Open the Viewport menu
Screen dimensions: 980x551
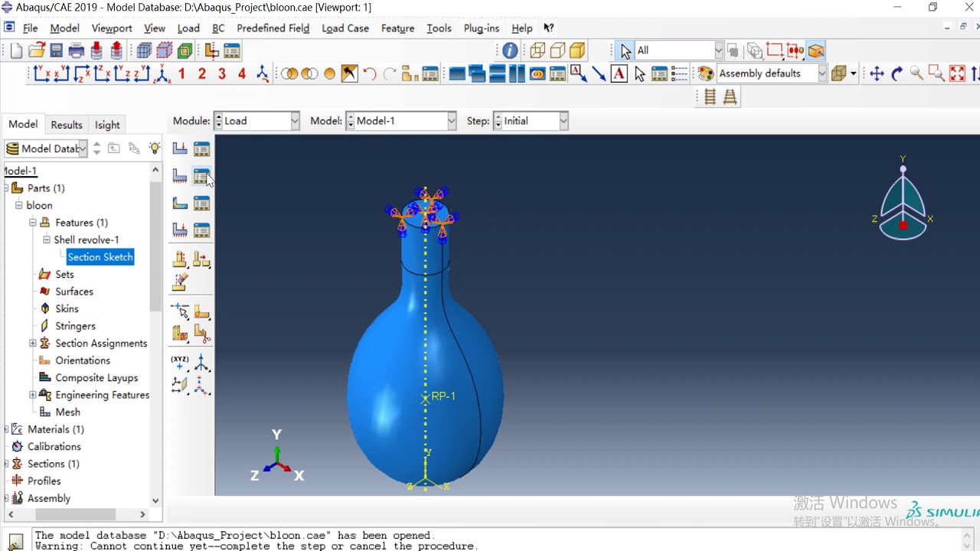tap(112, 28)
